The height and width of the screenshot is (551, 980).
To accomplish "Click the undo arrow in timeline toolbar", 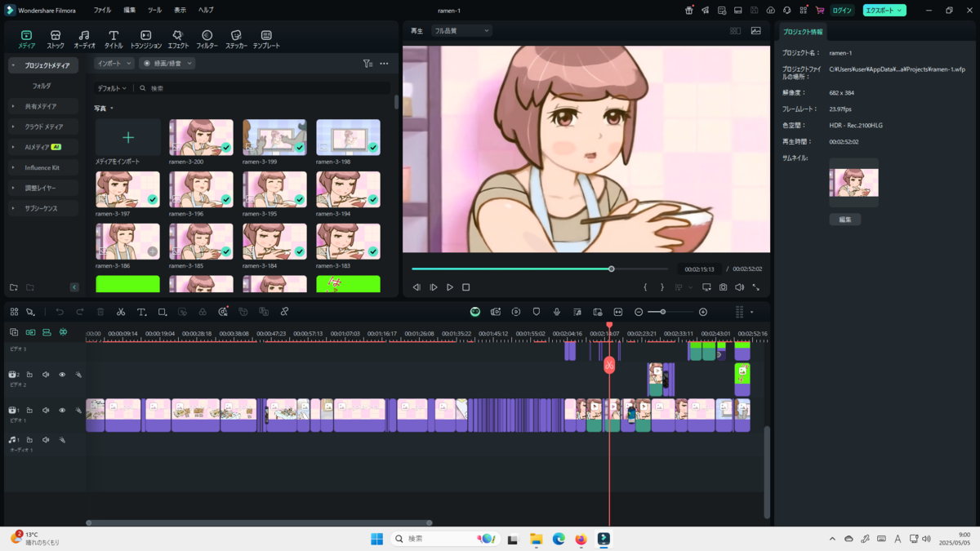I will pyautogui.click(x=60, y=312).
